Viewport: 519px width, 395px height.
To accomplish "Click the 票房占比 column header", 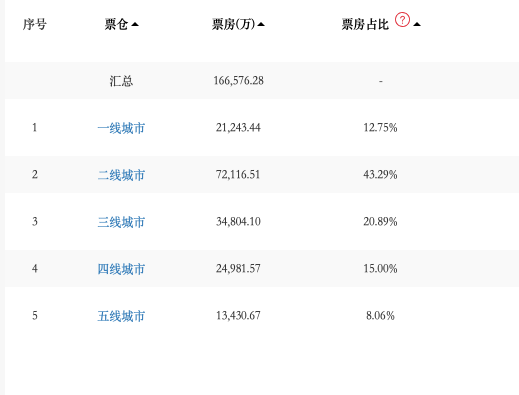I will [365, 24].
